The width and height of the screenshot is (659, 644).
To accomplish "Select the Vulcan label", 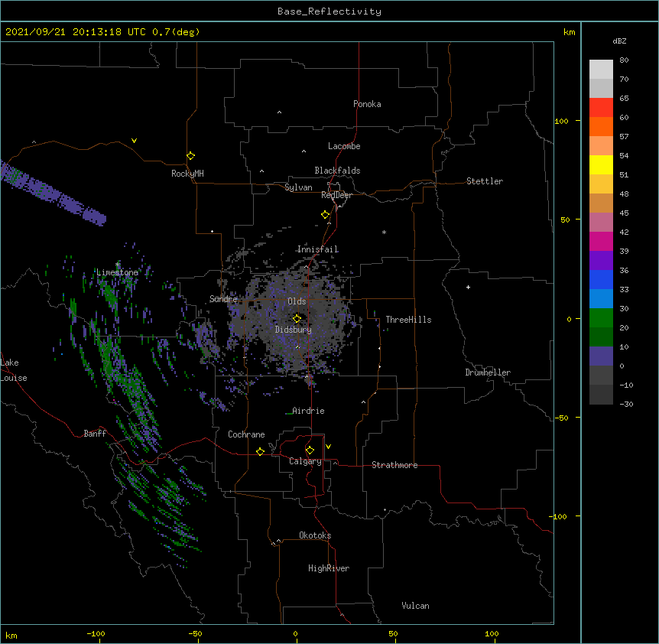I will [x=415, y=606].
